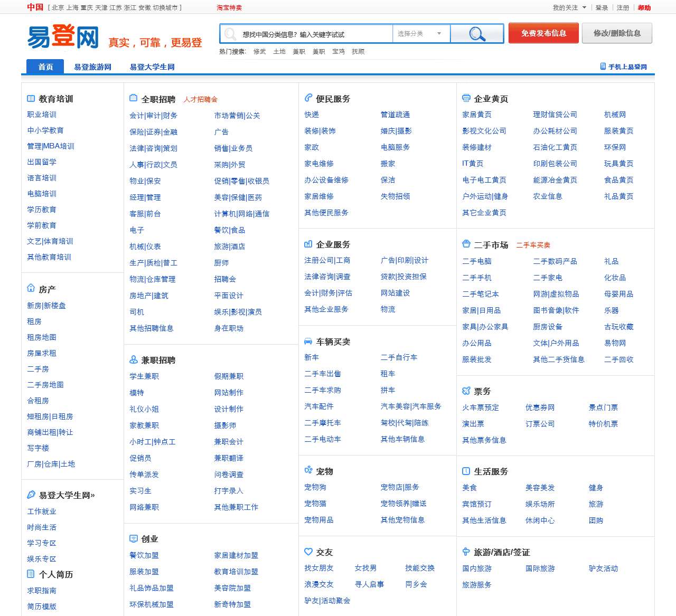Screen dimensions: 676x616
Task: Expand the 我的关注 dropdown arrow
Action: tap(584, 7)
